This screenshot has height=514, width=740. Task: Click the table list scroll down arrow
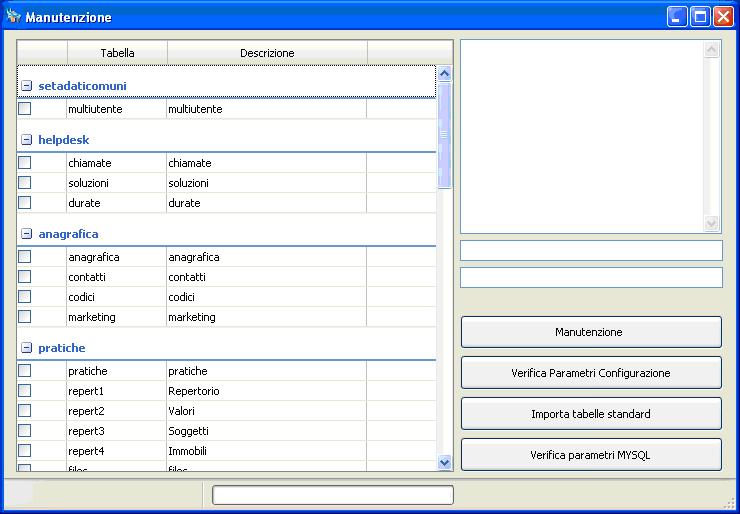445,462
